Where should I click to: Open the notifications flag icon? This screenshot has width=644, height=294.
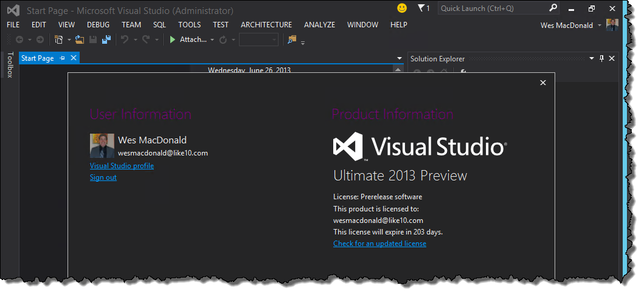(x=422, y=9)
